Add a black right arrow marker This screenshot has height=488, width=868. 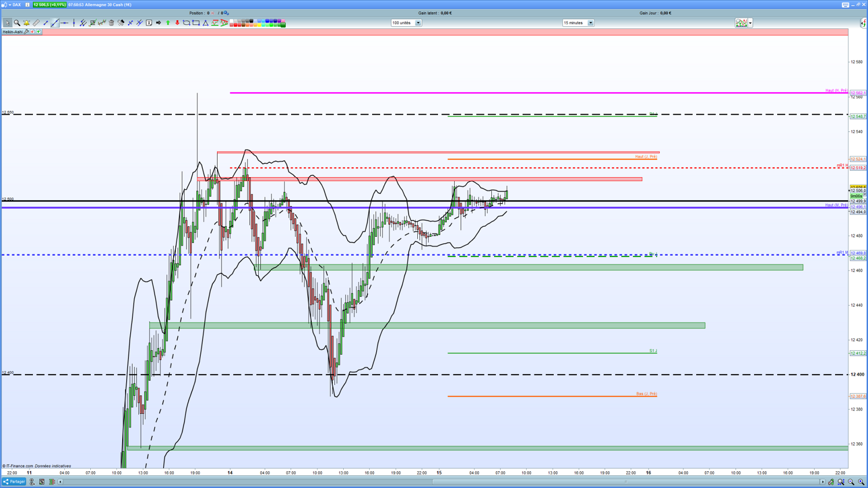159,23
